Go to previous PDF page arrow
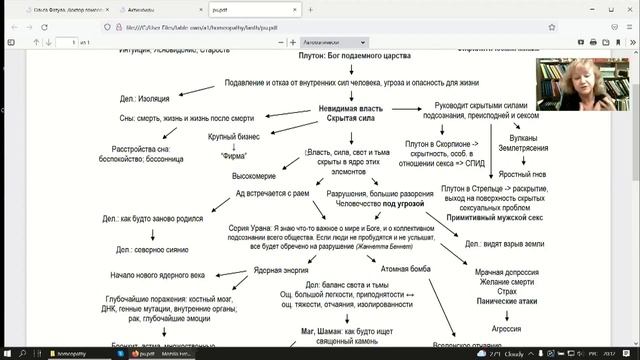This screenshot has height=360, width=640. (36, 42)
